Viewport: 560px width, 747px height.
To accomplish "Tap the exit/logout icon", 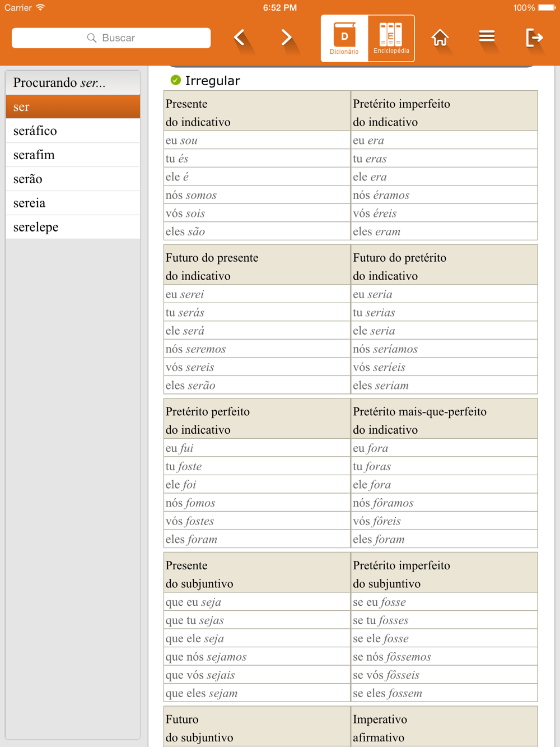I will tap(534, 38).
